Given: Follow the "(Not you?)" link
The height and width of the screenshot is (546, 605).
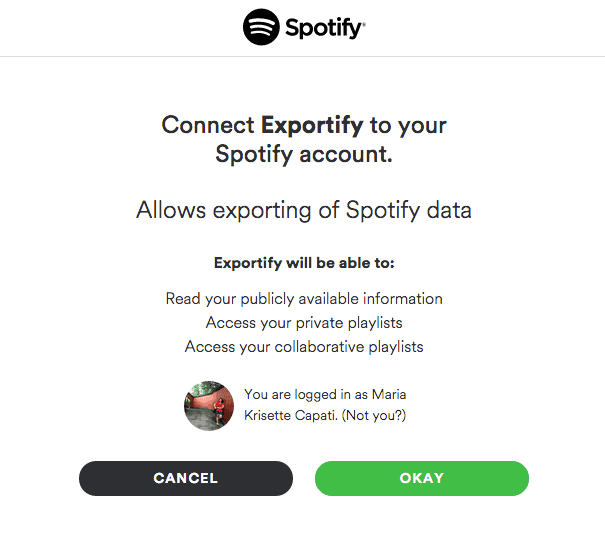Looking at the screenshot, I should coord(374,415).
